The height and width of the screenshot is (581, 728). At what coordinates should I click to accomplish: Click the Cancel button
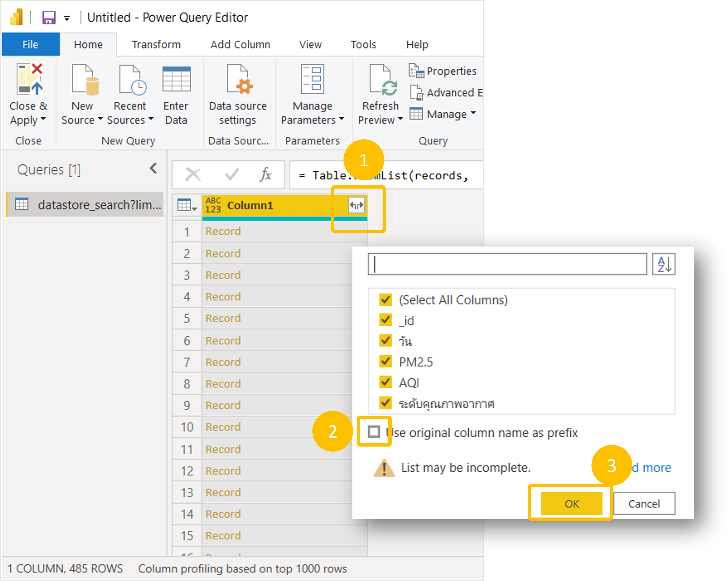(644, 503)
